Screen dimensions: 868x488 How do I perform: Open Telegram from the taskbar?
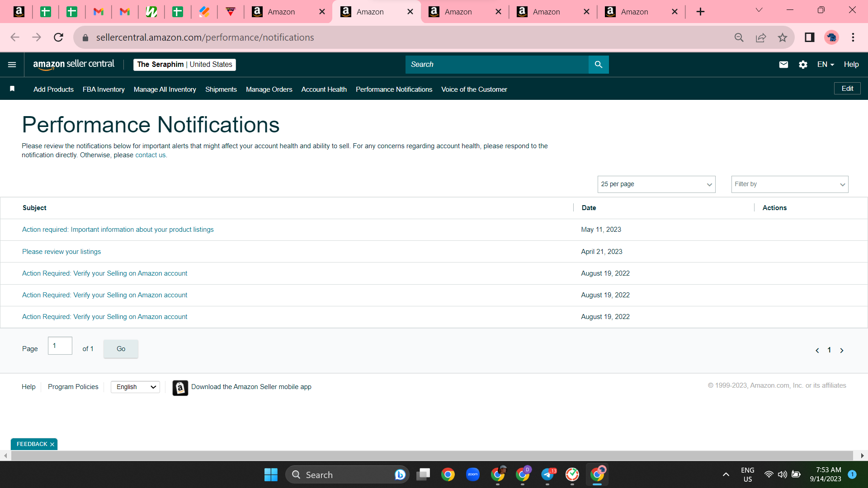pyautogui.click(x=547, y=474)
